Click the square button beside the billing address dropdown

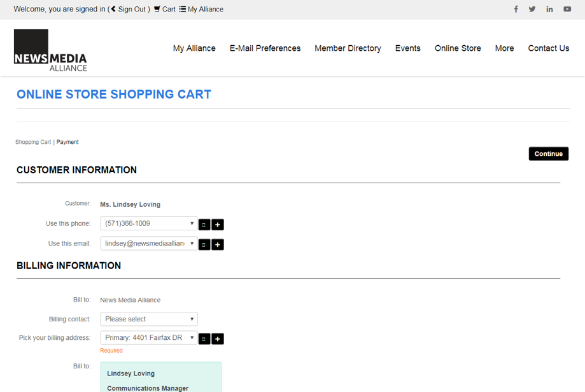204,339
